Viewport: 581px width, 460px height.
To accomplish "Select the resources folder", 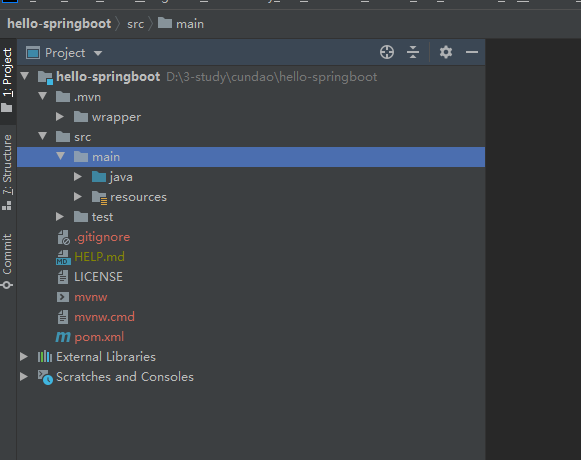I will [x=138, y=197].
